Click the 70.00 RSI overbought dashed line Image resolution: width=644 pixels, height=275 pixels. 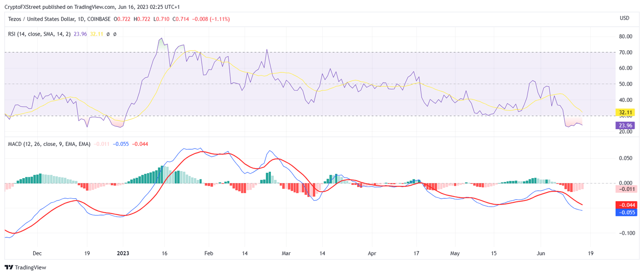point(293,52)
